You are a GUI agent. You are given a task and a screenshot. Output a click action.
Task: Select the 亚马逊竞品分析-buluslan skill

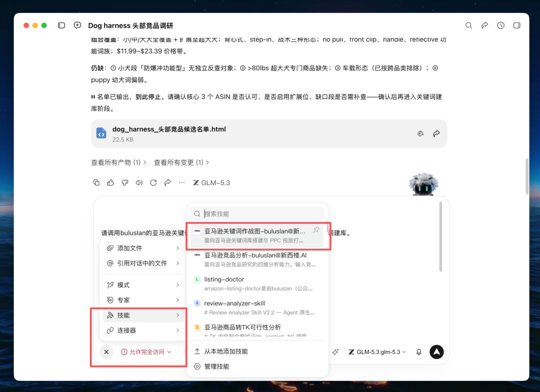coord(257,259)
